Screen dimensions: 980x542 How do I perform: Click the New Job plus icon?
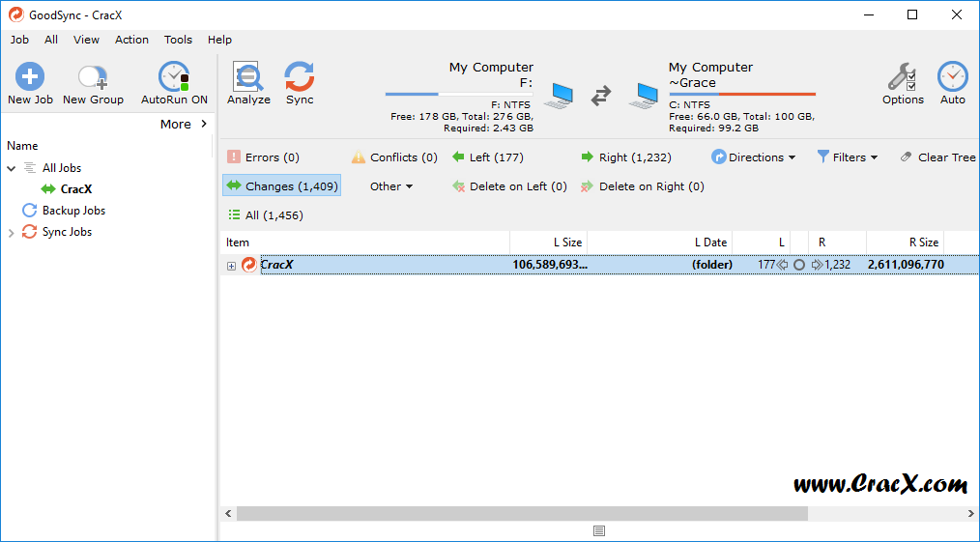pyautogui.click(x=30, y=76)
